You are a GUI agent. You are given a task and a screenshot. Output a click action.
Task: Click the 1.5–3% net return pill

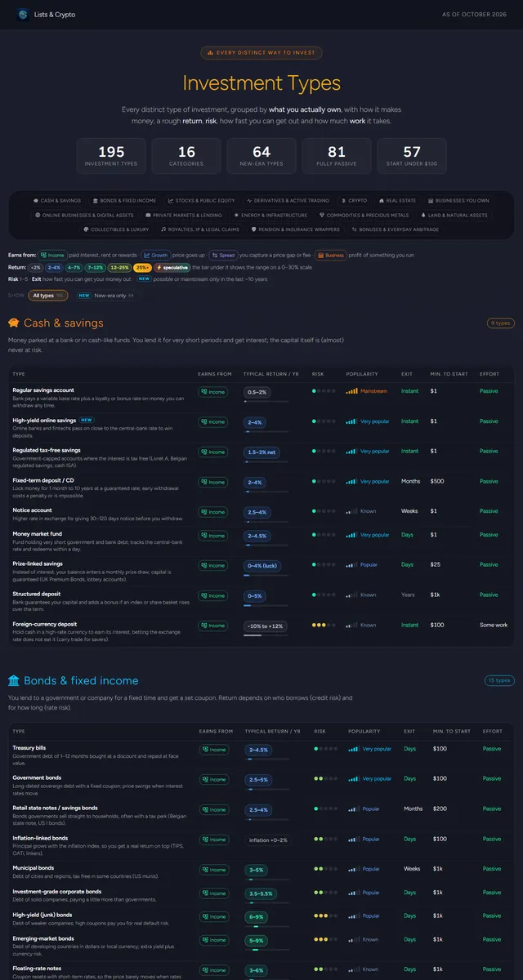(x=261, y=452)
